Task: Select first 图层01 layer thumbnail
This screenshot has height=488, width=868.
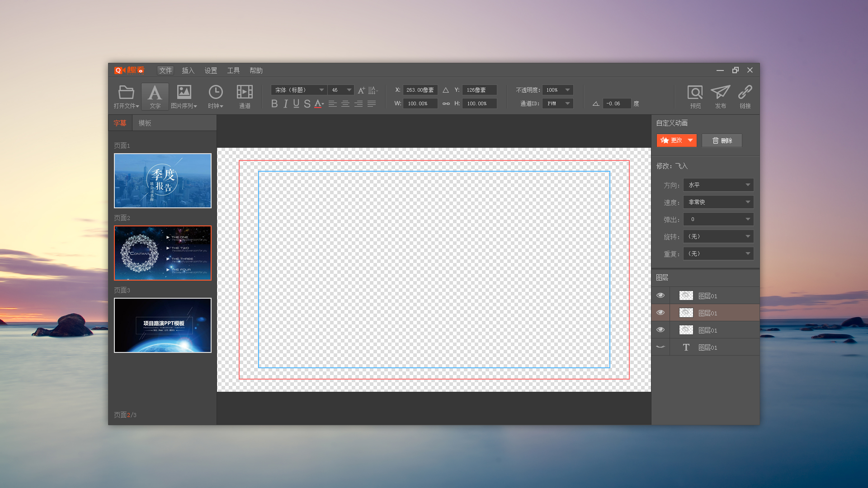Action: click(x=686, y=296)
